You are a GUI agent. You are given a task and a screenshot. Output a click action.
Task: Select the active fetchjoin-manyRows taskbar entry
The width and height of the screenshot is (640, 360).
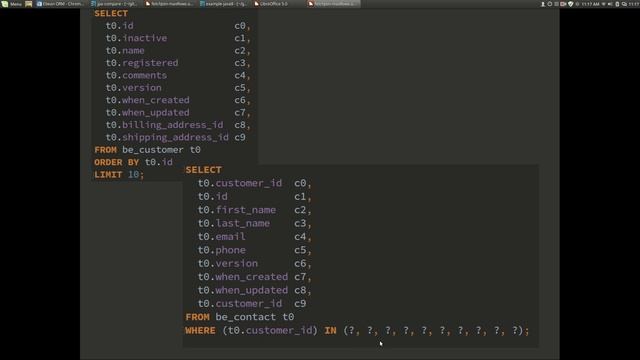coord(334,4)
